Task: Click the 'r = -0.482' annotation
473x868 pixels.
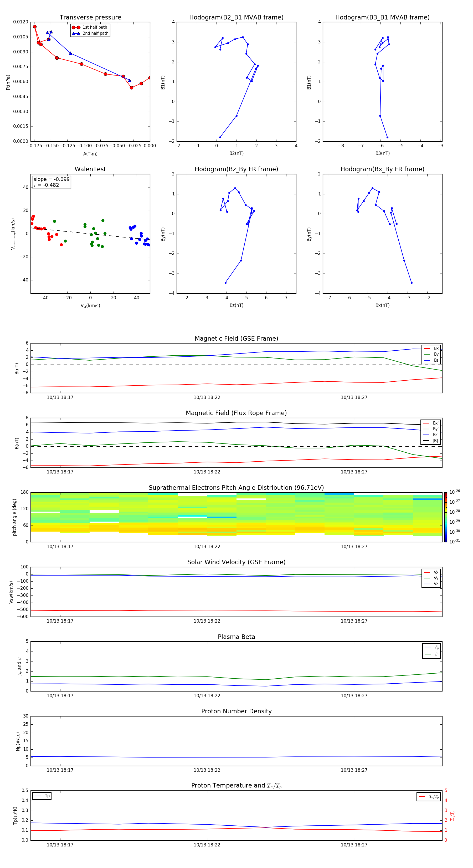Action: (x=47, y=185)
